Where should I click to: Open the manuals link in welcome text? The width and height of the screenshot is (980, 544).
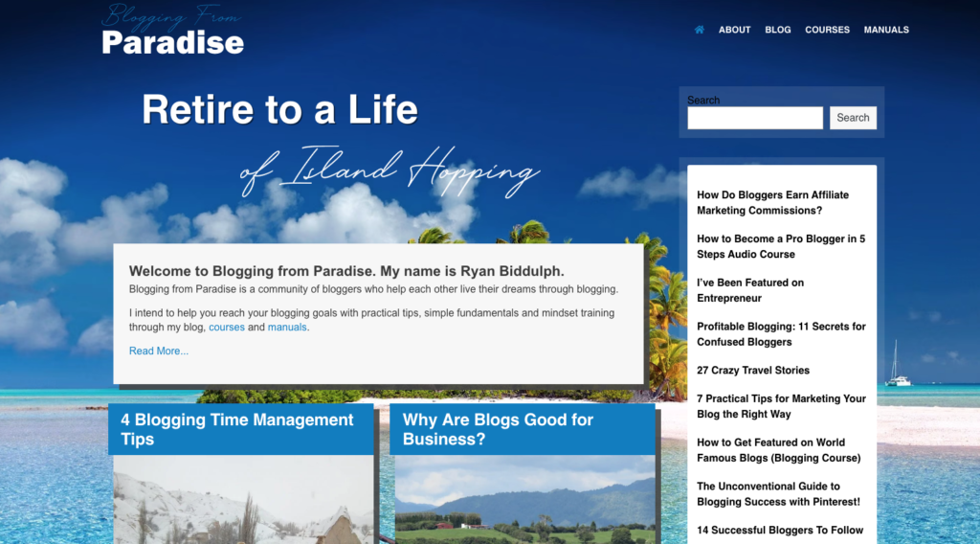[x=287, y=327]
